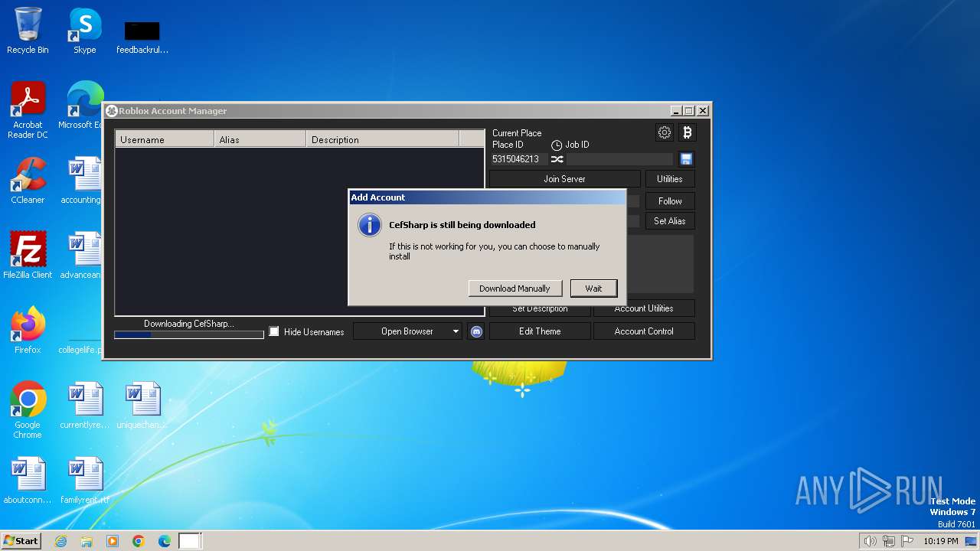Expand the Open Browser dropdown arrow

point(455,331)
